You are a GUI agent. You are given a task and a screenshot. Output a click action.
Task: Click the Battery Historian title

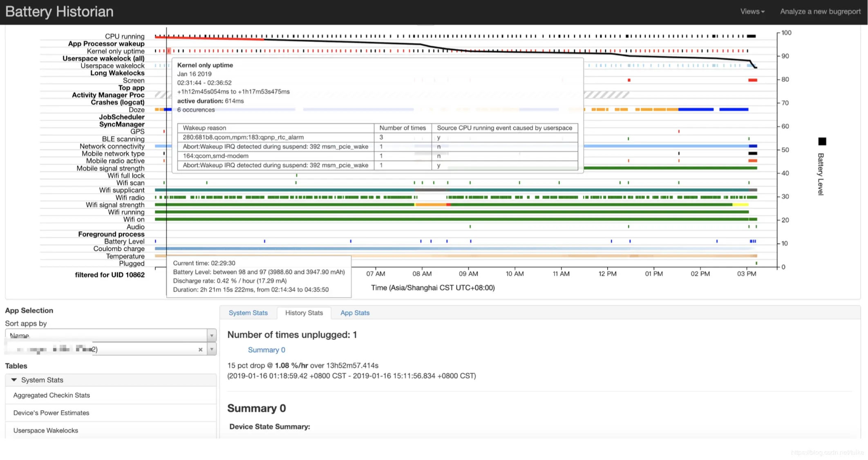59,11
